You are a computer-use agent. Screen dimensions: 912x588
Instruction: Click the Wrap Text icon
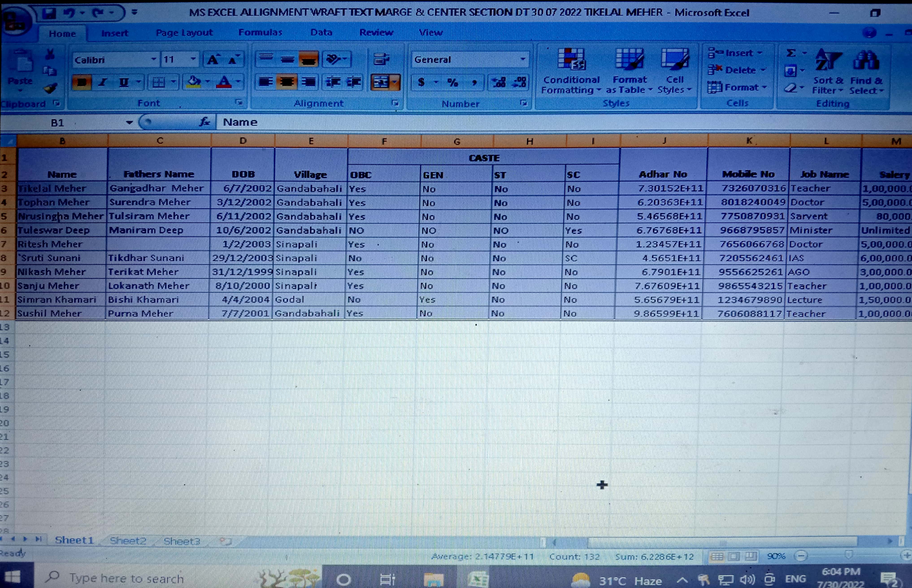click(381, 59)
